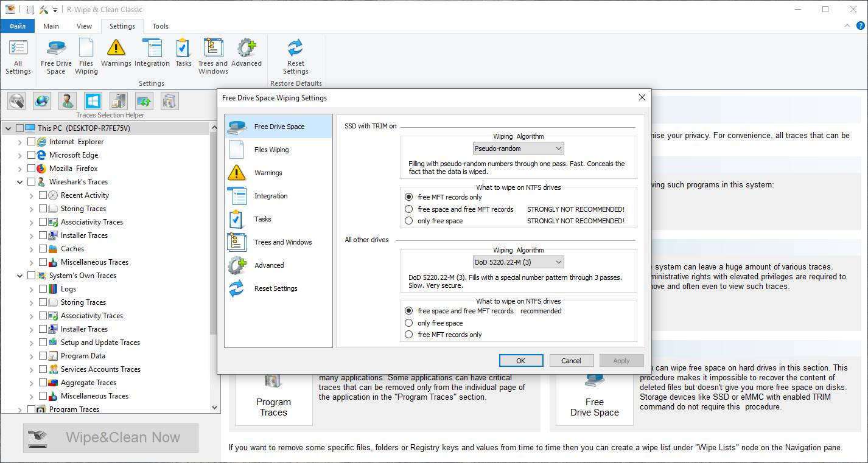This screenshot has height=463, width=868.
Task: Expand the Microsoft Edge node
Action: click(x=20, y=155)
